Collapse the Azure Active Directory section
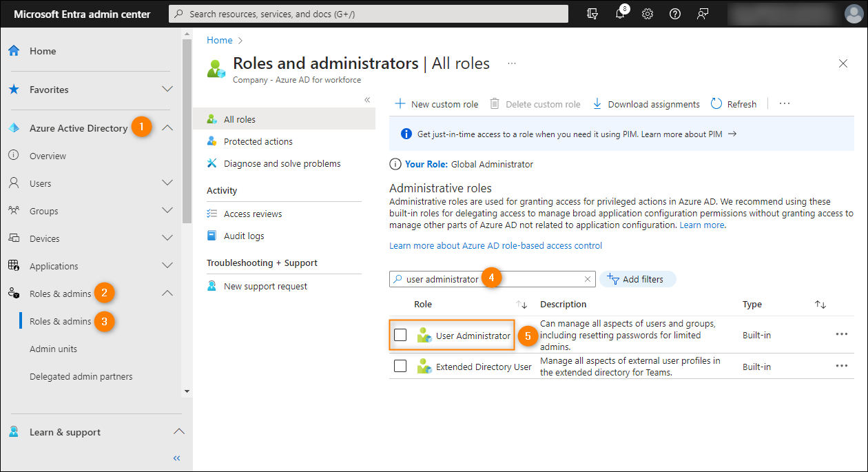The width and height of the screenshot is (868, 472). point(167,127)
